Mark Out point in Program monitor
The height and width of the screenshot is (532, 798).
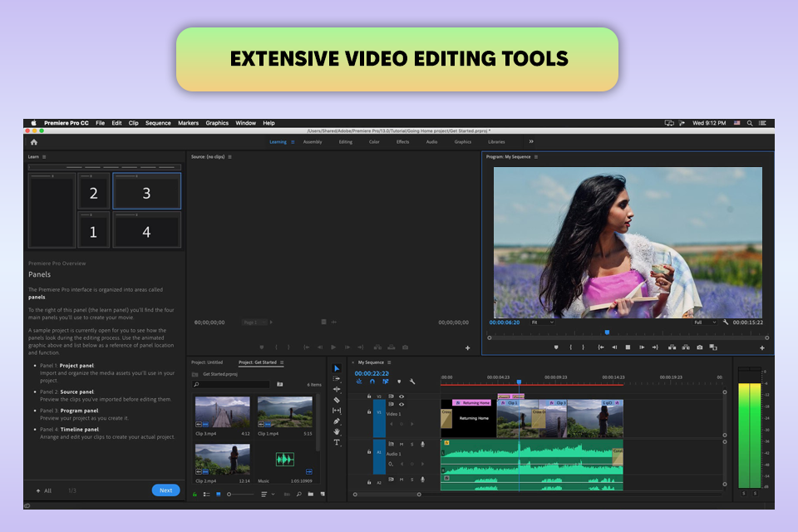pos(584,347)
